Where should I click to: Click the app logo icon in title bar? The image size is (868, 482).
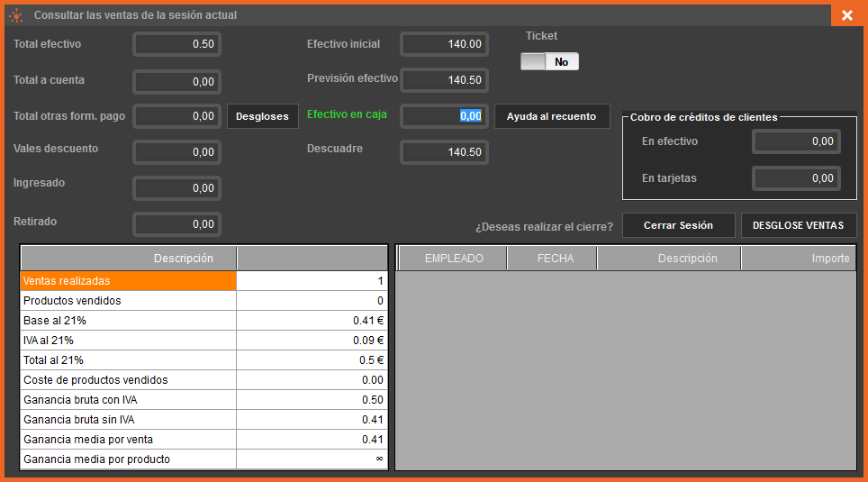(x=15, y=15)
